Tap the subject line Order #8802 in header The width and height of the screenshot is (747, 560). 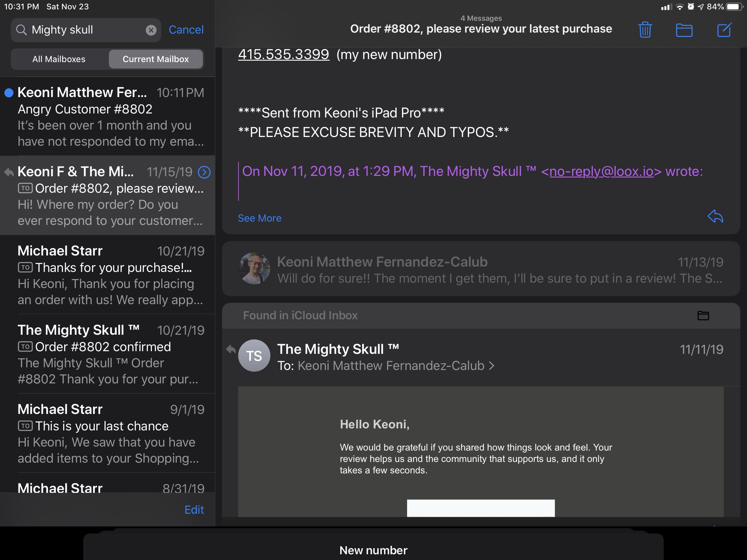tap(481, 29)
